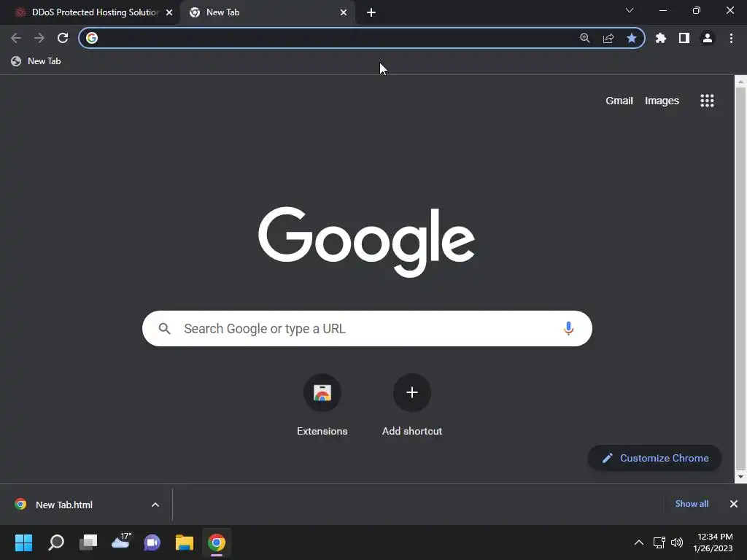This screenshot has height=560, width=747.
Task: Expand the tab search chevron
Action: point(630,10)
